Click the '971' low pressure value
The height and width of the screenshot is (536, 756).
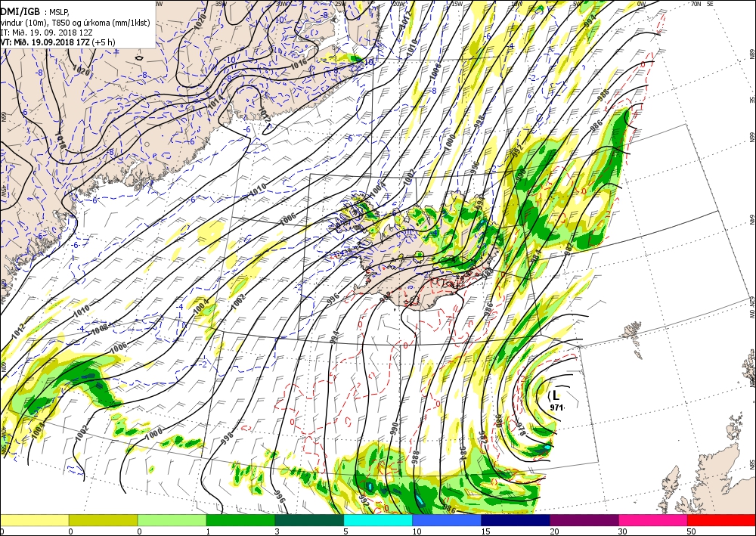click(x=556, y=407)
